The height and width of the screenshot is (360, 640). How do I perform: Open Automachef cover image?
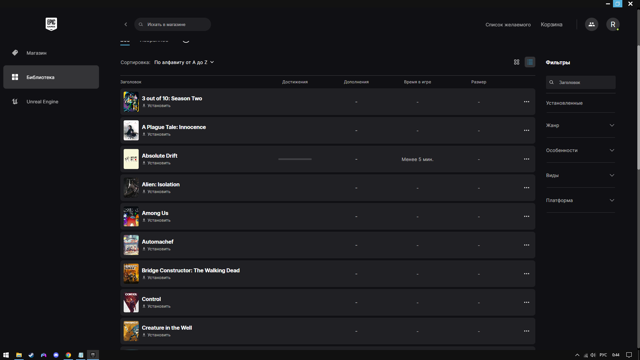coord(131,245)
